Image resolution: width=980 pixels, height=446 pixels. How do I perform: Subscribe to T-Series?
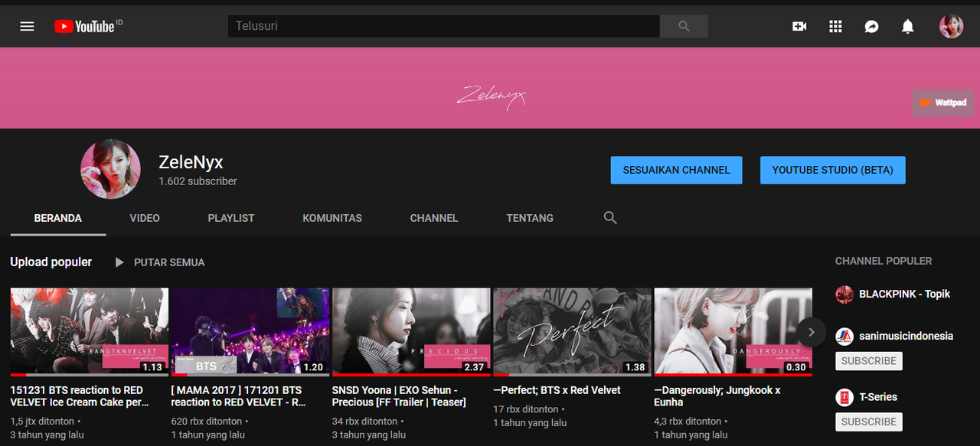tap(869, 422)
